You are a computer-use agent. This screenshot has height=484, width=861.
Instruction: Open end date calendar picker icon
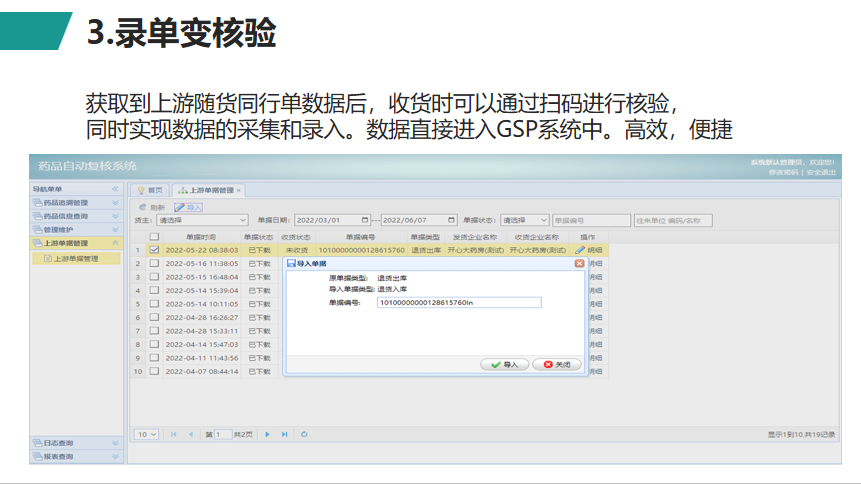[x=453, y=220]
